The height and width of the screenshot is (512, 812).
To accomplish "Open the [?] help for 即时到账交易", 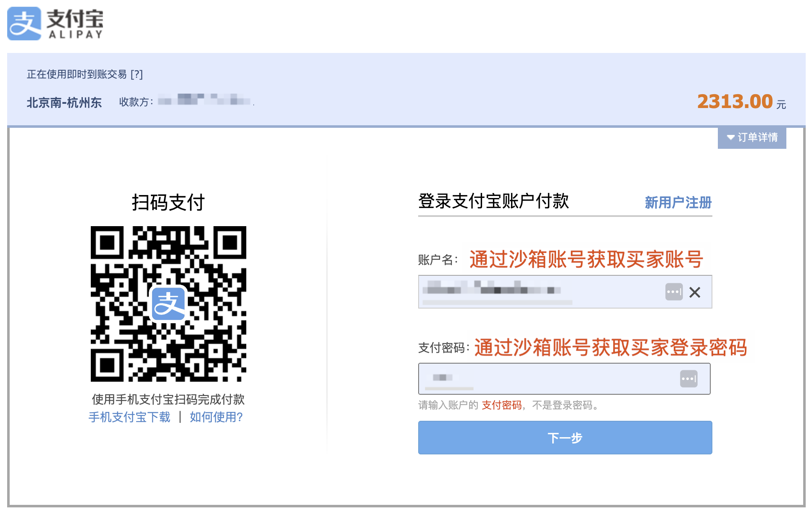I will click(137, 74).
